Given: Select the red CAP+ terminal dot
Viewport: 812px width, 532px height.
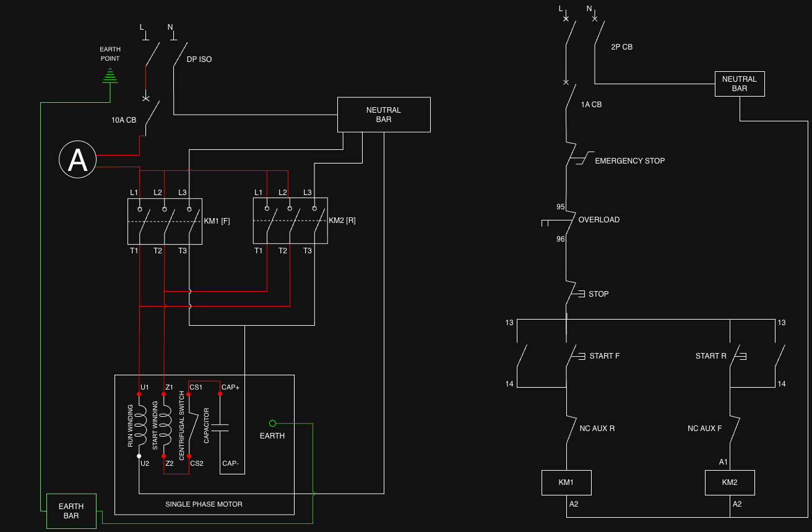Looking at the screenshot, I should tap(220, 394).
